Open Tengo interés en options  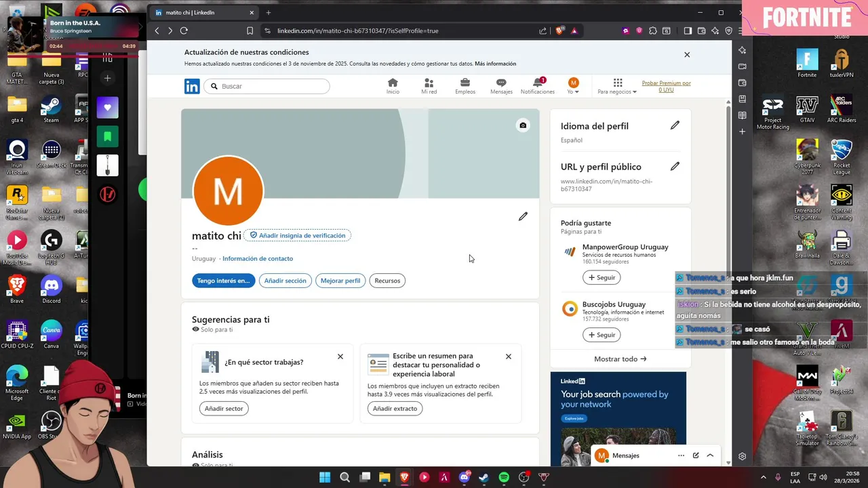pos(223,281)
